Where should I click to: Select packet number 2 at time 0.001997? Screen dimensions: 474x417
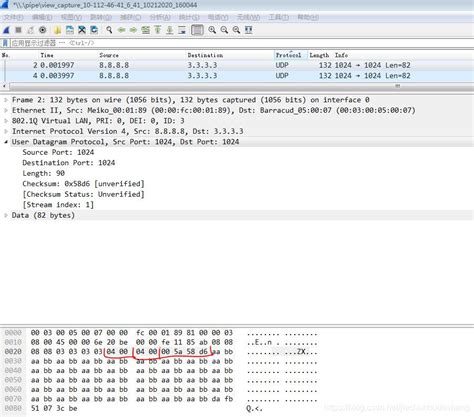click(237, 65)
